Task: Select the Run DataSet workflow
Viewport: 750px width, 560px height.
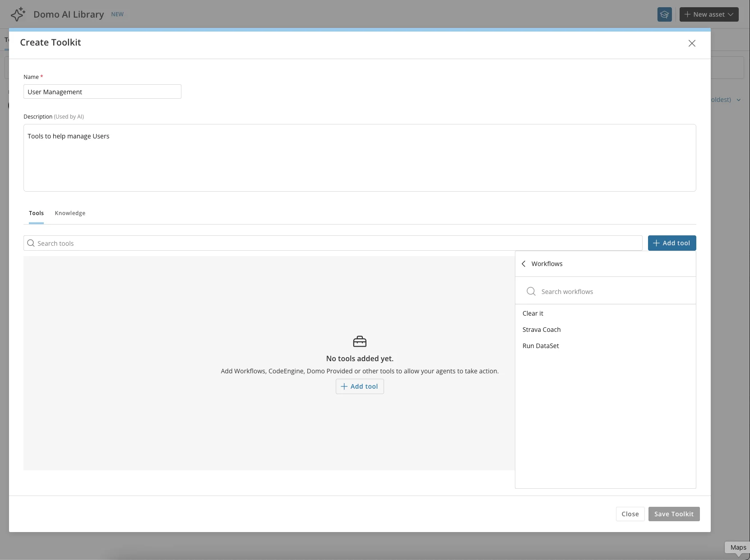Action: pyautogui.click(x=606, y=346)
